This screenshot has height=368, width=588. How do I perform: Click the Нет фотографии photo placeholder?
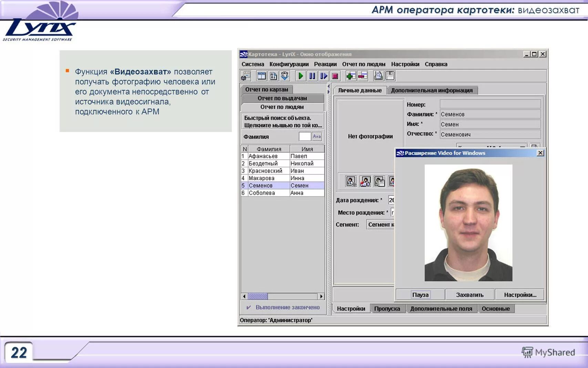(x=370, y=136)
